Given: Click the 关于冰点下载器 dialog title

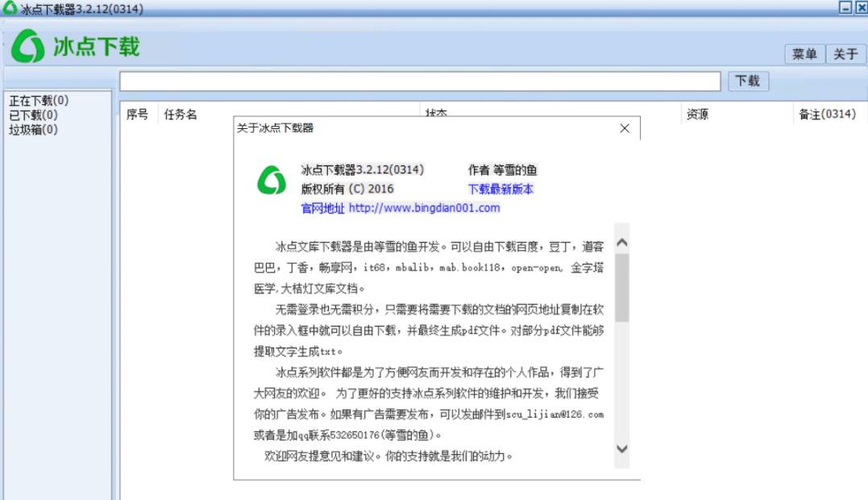Looking at the screenshot, I should click(x=275, y=128).
